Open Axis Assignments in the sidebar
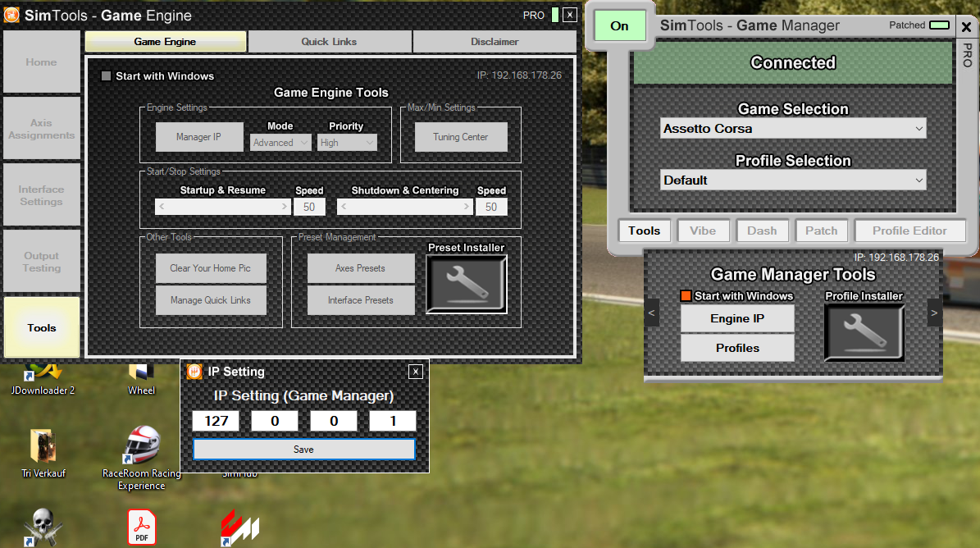This screenshot has width=980, height=548. [x=41, y=129]
